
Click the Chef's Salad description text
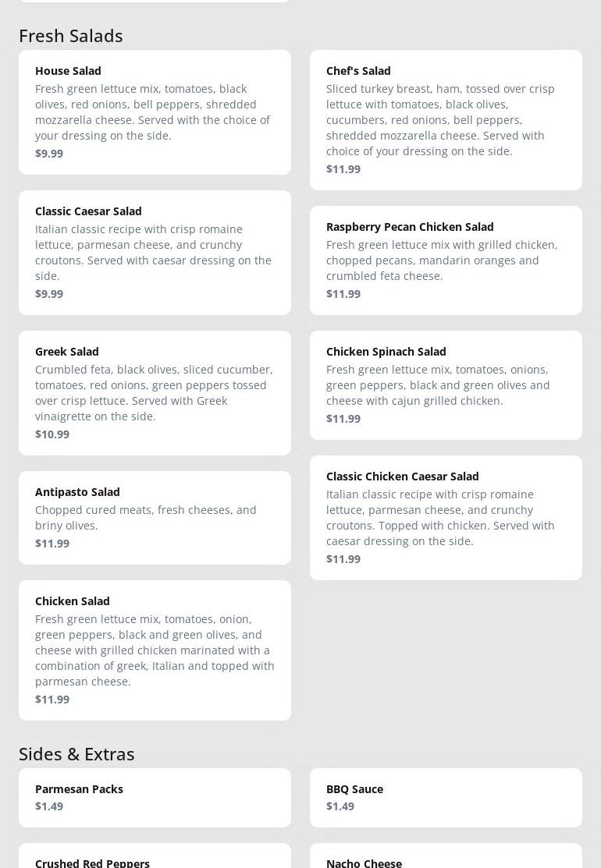440,119
